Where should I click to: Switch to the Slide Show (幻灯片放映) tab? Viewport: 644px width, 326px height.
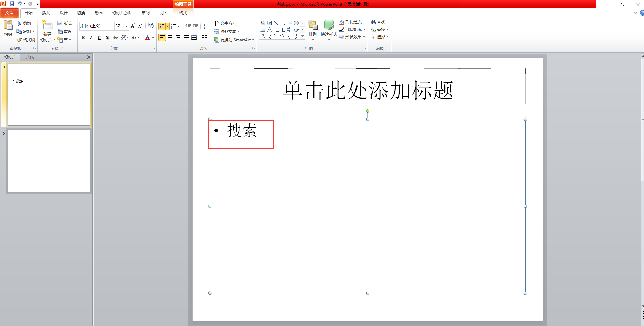[x=122, y=13]
